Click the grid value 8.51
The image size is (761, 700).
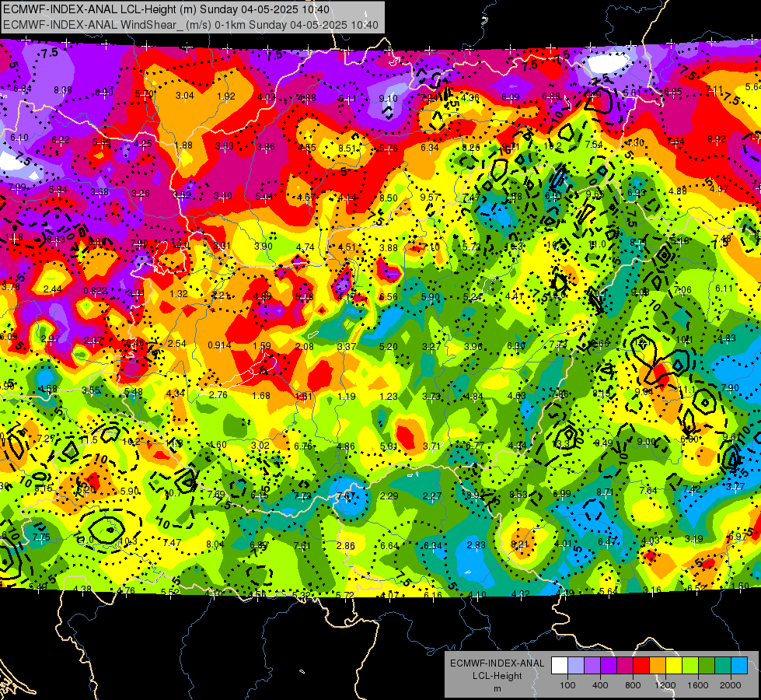(x=347, y=148)
